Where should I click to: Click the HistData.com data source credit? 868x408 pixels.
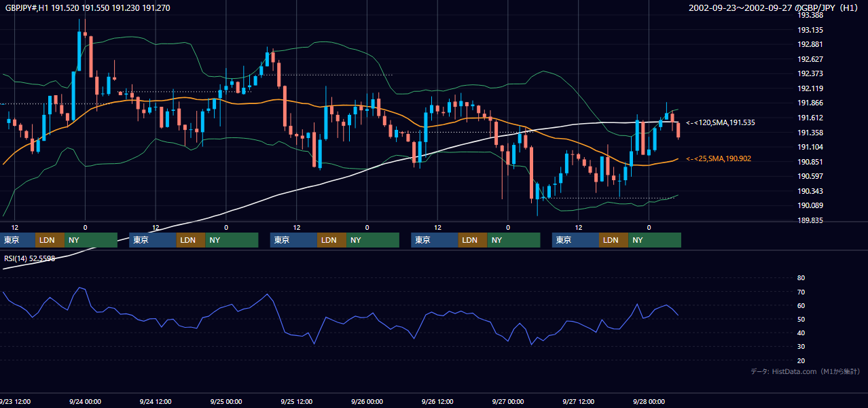tap(806, 371)
